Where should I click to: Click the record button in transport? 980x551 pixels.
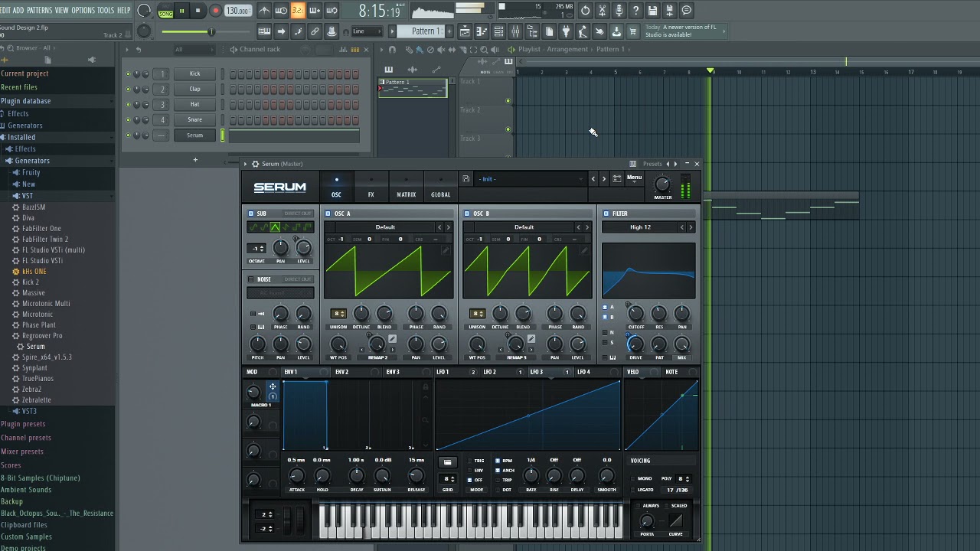(x=215, y=11)
